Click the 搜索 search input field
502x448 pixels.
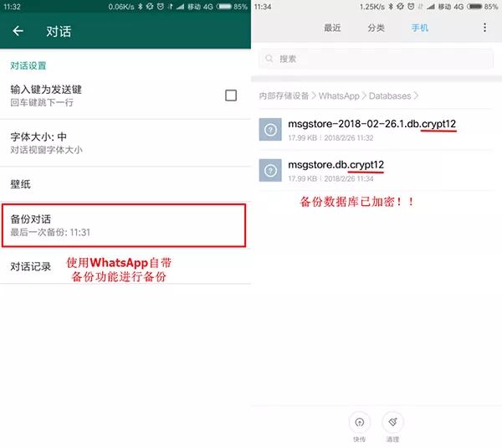[376, 59]
